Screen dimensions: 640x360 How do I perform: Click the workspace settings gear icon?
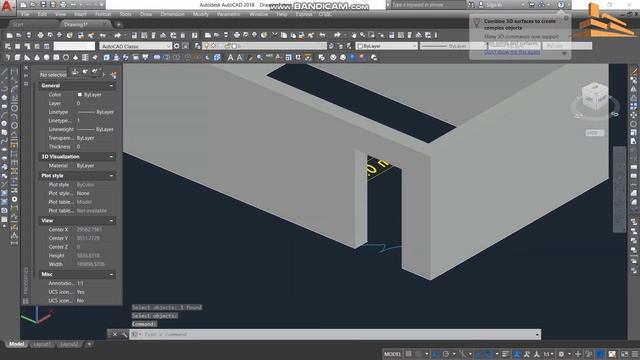click(x=177, y=46)
